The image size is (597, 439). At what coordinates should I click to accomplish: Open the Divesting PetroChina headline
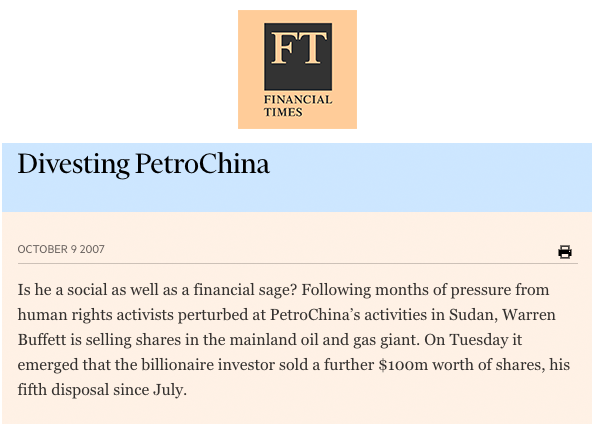point(143,164)
